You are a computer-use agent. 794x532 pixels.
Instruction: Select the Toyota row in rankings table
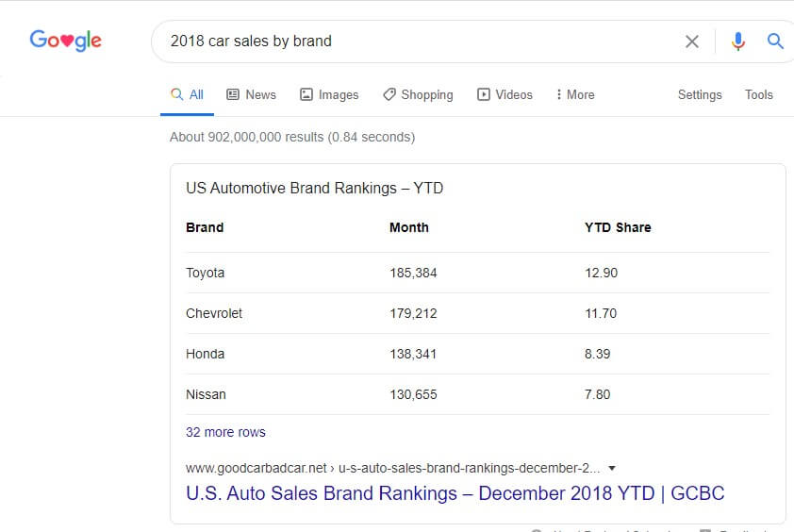tap(477, 273)
